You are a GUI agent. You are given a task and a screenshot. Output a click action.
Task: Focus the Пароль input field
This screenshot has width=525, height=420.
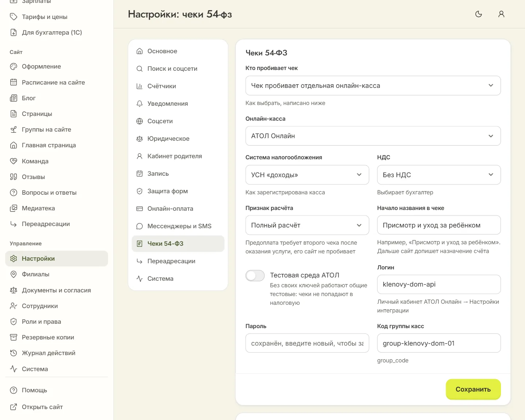click(307, 343)
